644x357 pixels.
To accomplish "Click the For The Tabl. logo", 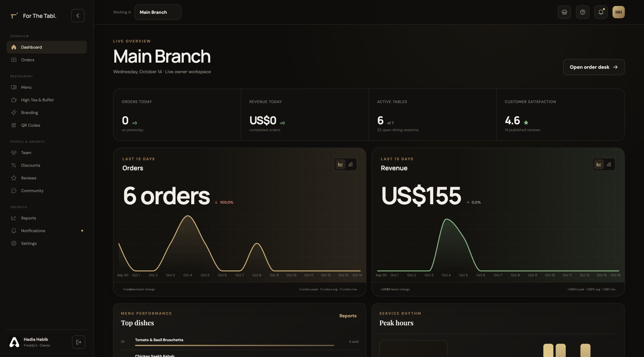I will coord(34,16).
